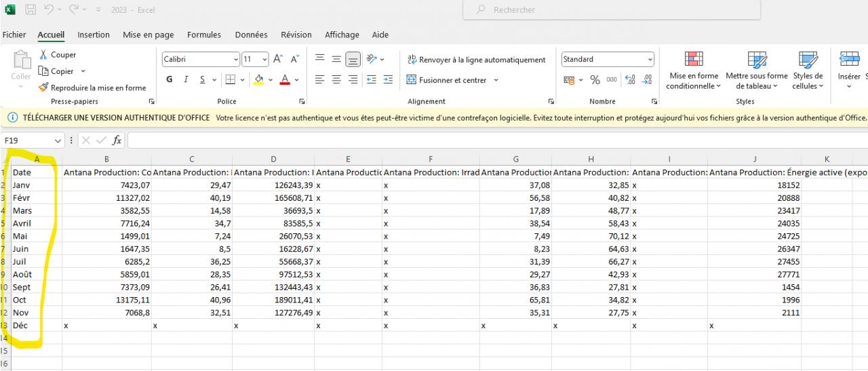Click the Reproduire la mise en forme paintbrush
The height and width of the screenshot is (371, 868).
point(44,87)
